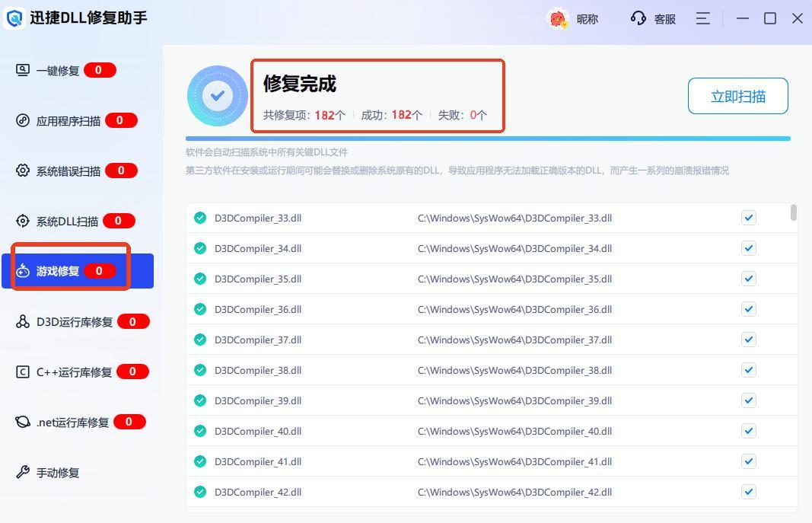Click the 一键修复 monitor icon

(x=23, y=70)
